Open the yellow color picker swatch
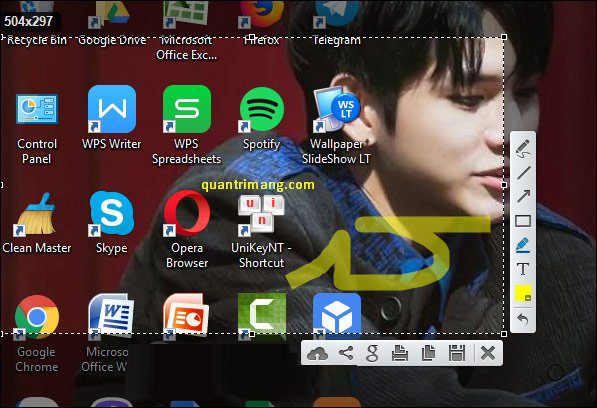 [x=523, y=293]
